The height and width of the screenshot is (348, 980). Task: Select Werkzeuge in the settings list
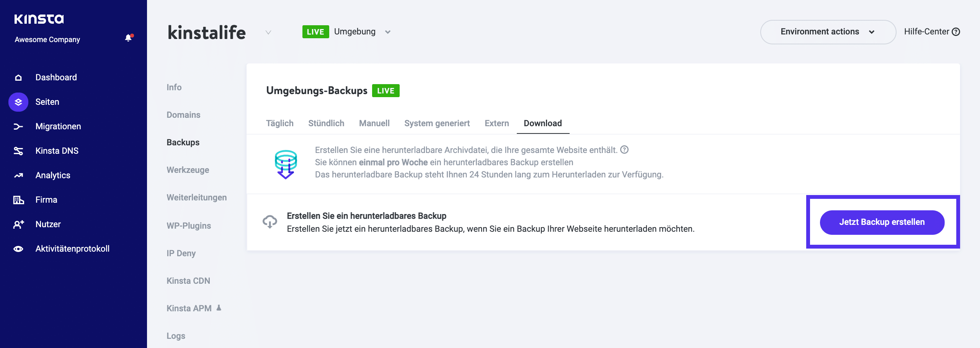pyautogui.click(x=187, y=170)
